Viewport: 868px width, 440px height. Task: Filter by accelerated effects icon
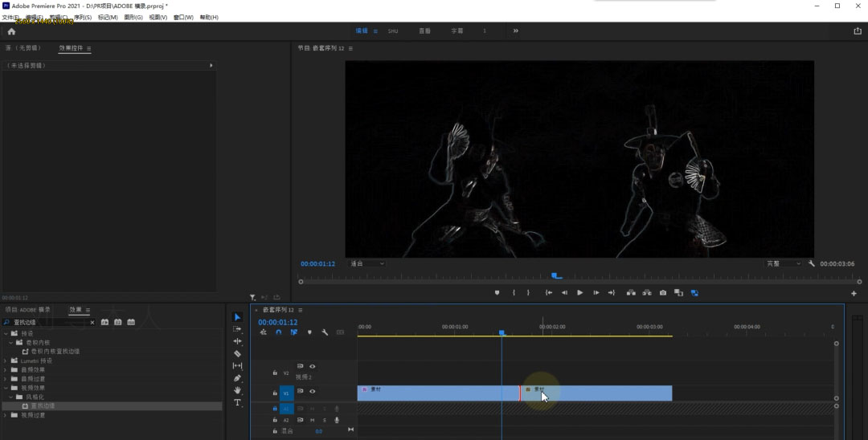104,322
